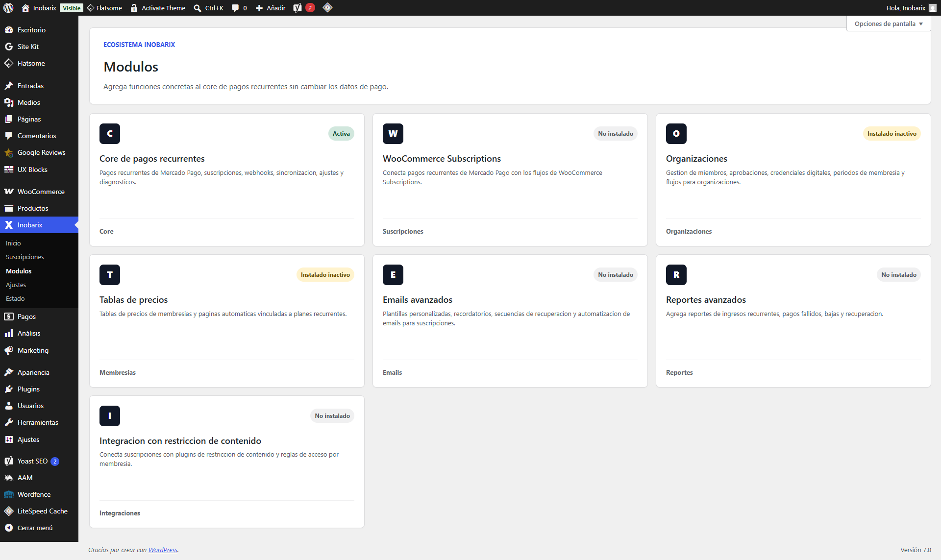
Task: Open the user avatar next to Hola, Inobarix
Action: point(933,8)
